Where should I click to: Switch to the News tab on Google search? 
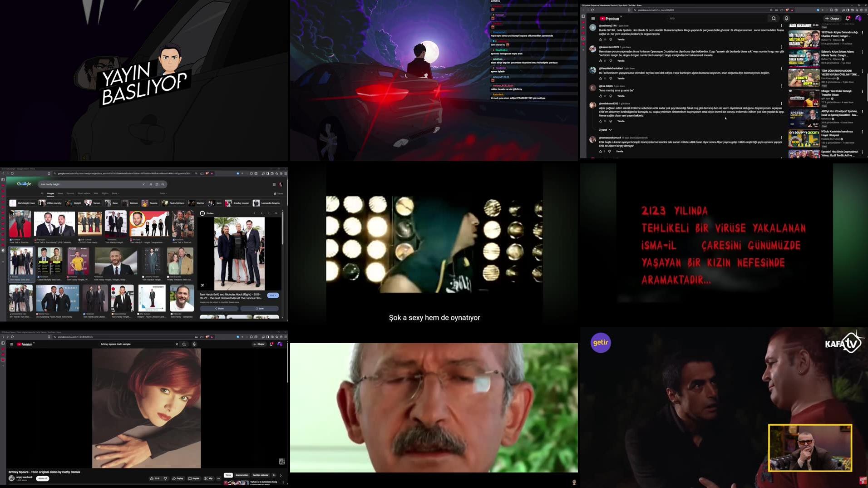[60, 192]
